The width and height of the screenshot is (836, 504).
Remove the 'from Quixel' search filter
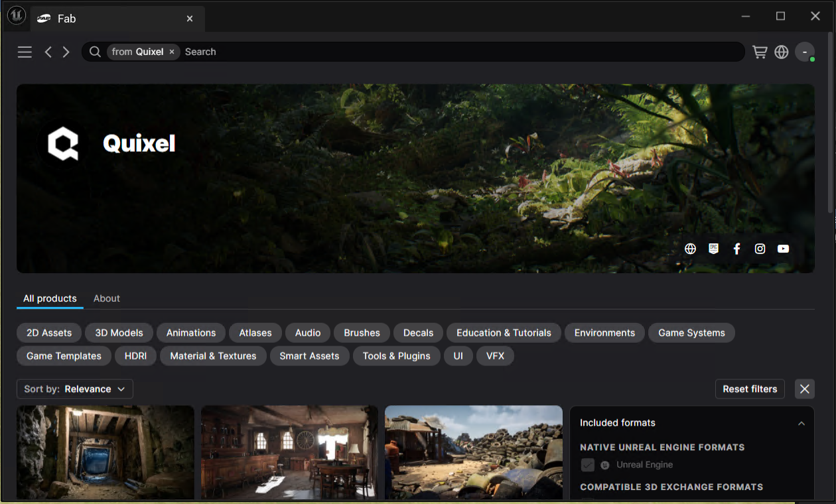pyautogui.click(x=172, y=52)
